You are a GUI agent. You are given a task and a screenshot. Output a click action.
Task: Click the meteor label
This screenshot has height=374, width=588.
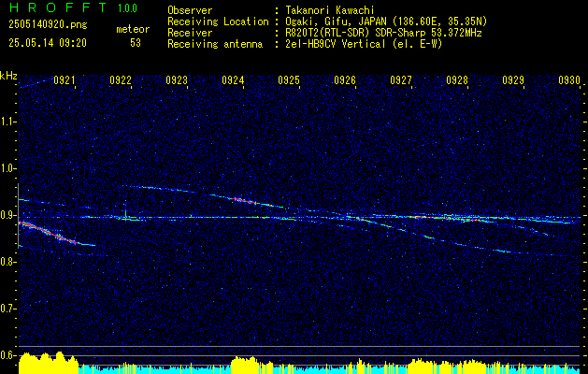point(133,29)
